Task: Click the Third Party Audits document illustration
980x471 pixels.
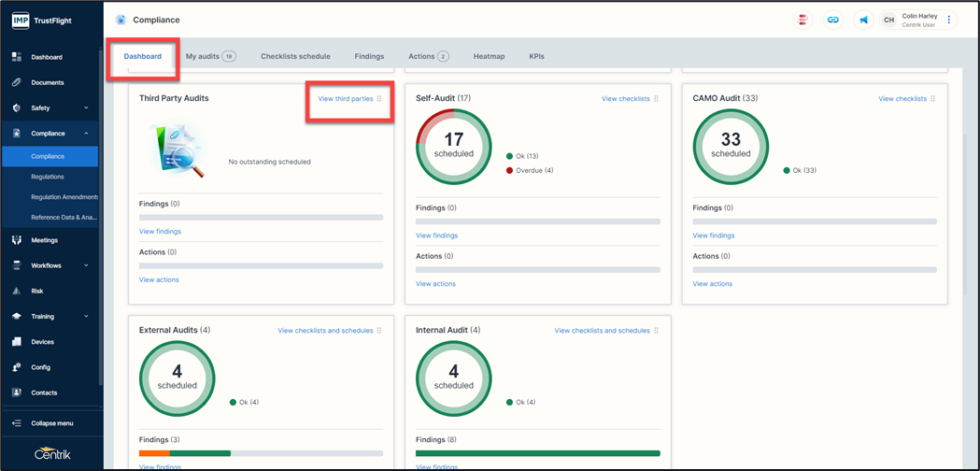Action: (x=178, y=149)
